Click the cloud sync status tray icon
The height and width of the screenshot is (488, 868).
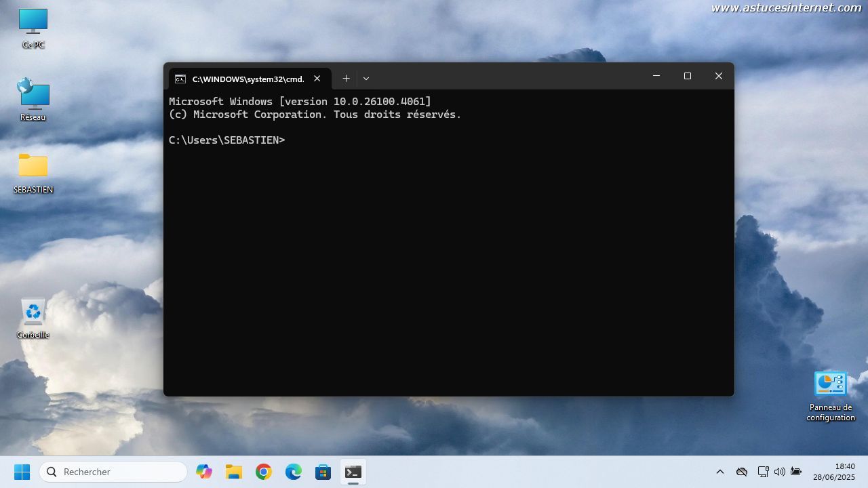(742, 472)
